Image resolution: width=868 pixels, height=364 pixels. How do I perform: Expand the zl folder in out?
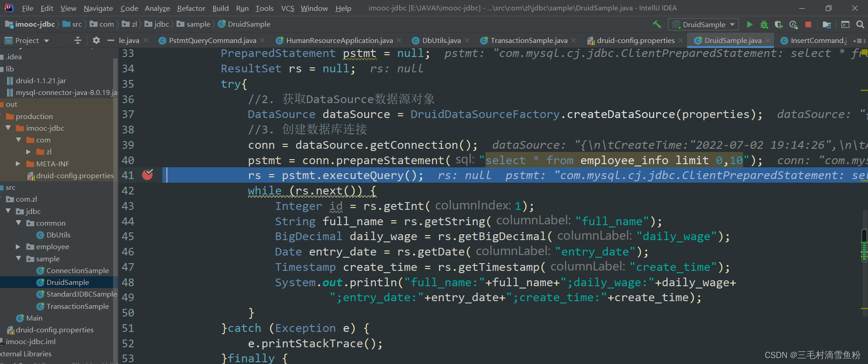tap(28, 151)
